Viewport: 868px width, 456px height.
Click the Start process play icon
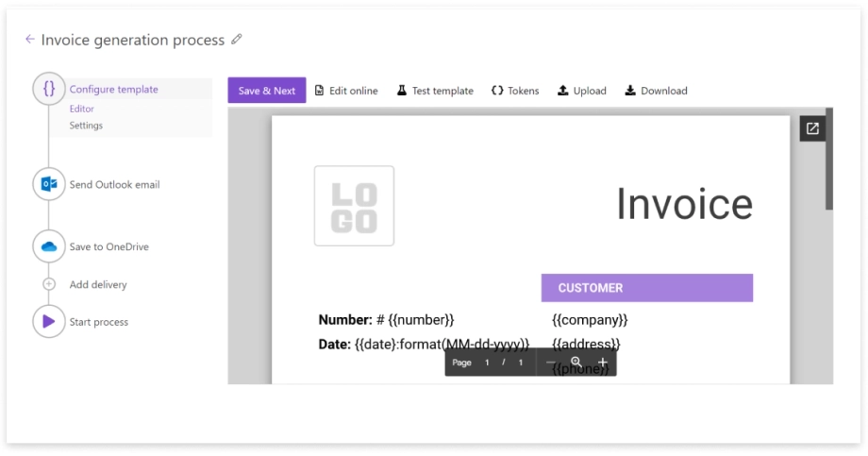(x=49, y=321)
